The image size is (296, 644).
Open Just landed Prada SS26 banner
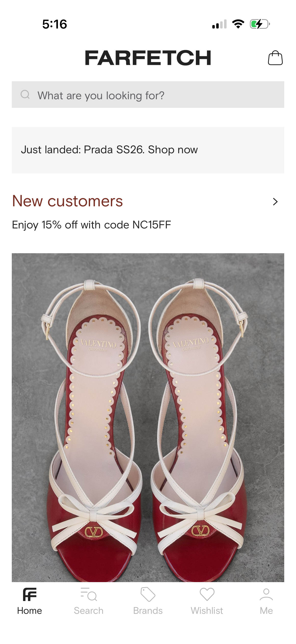[x=148, y=150]
